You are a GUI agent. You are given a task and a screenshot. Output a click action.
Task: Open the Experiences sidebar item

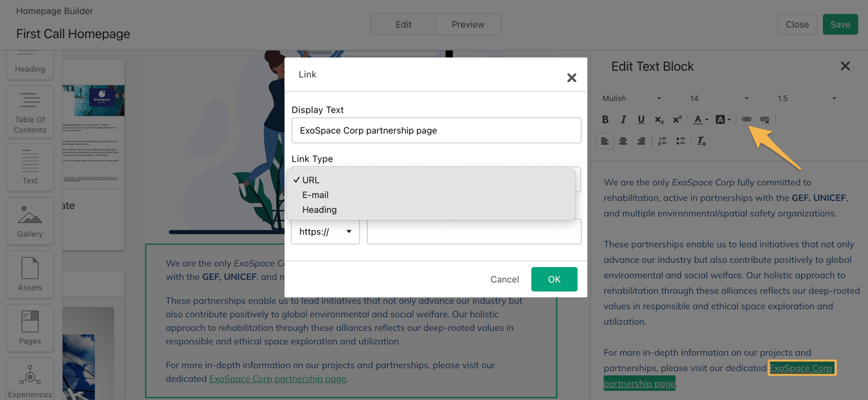30,380
